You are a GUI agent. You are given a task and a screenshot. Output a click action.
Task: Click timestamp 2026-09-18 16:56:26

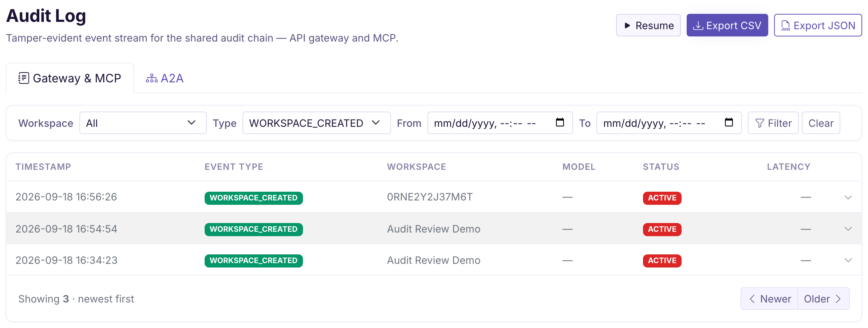66,197
